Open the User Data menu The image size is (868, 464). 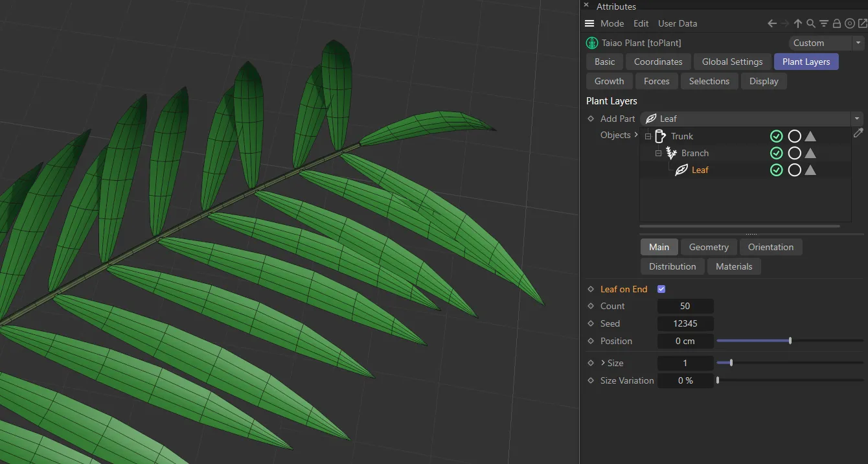click(678, 23)
